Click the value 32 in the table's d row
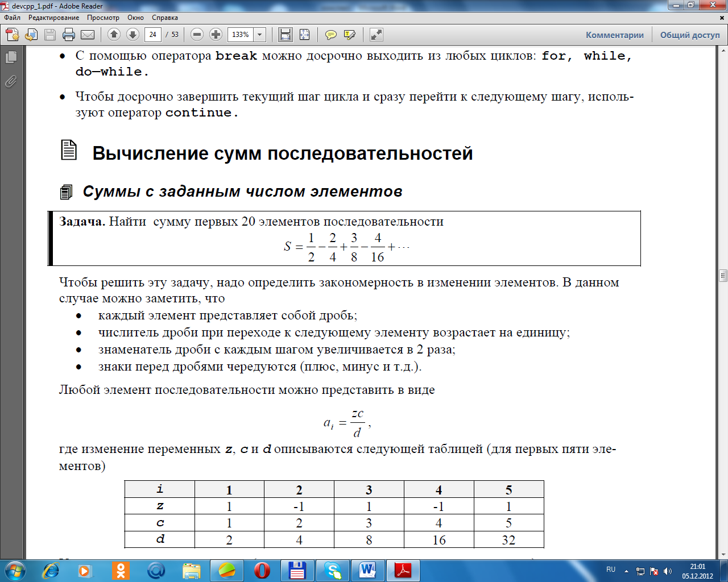 click(508, 540)
